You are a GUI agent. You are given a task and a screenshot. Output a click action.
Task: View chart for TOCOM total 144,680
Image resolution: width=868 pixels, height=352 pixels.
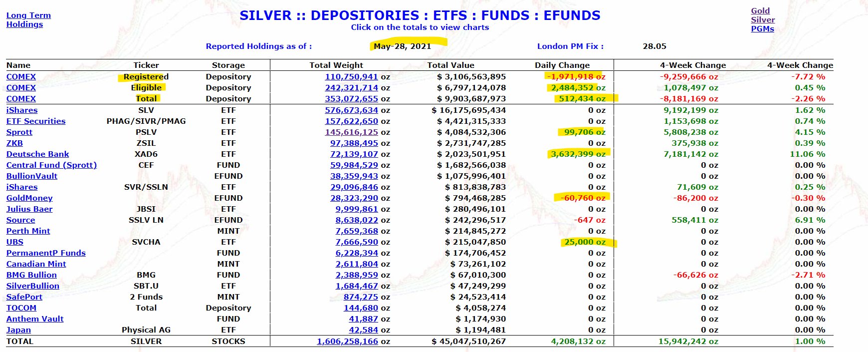[x=361, y=308]
